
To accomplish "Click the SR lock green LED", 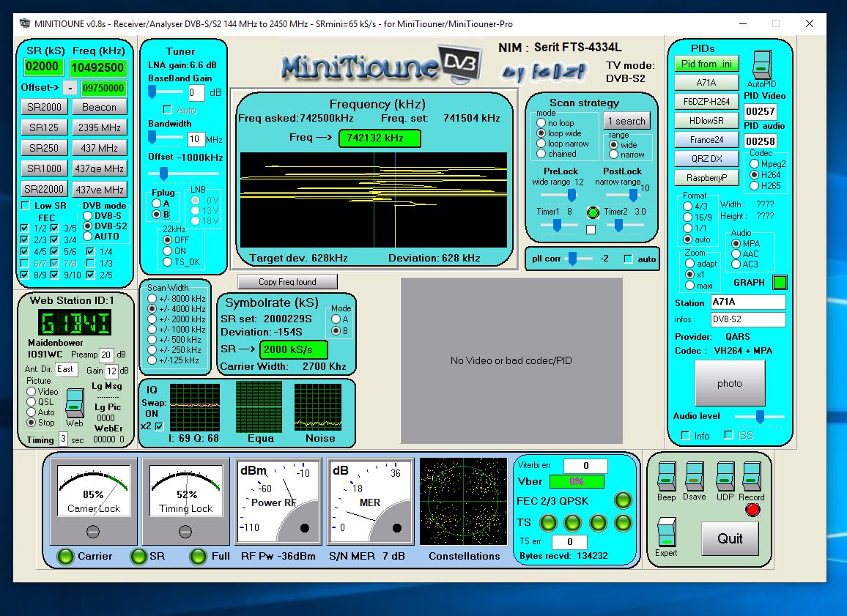I will click(138, 556).
